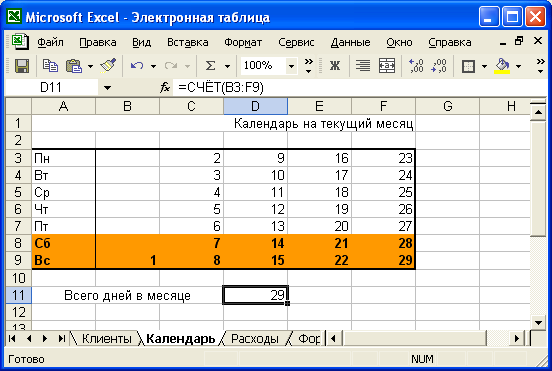Open the Вставка menu
Image resolution: width=552 pixels, height=371 pixels.
188,42
